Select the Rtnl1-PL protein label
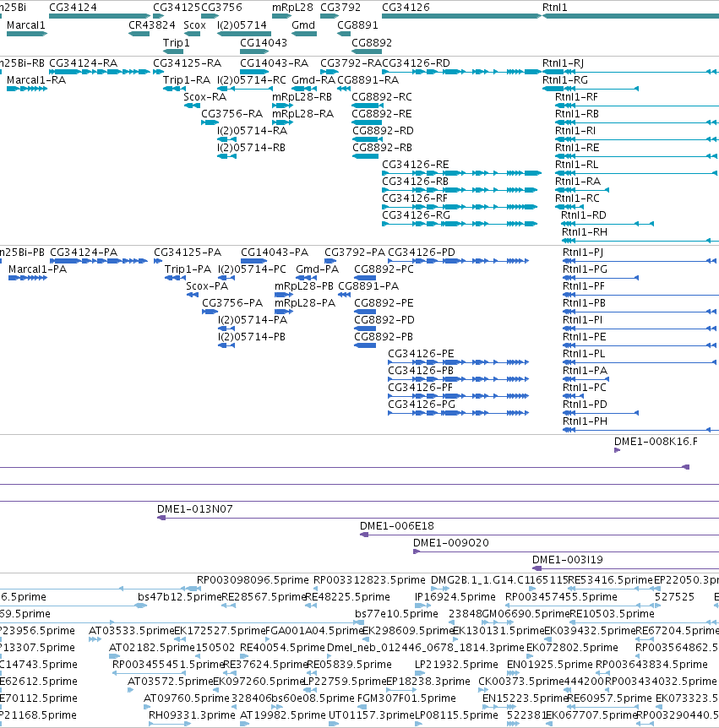Viewport: 719px width, 728px height. pos(584,354)
